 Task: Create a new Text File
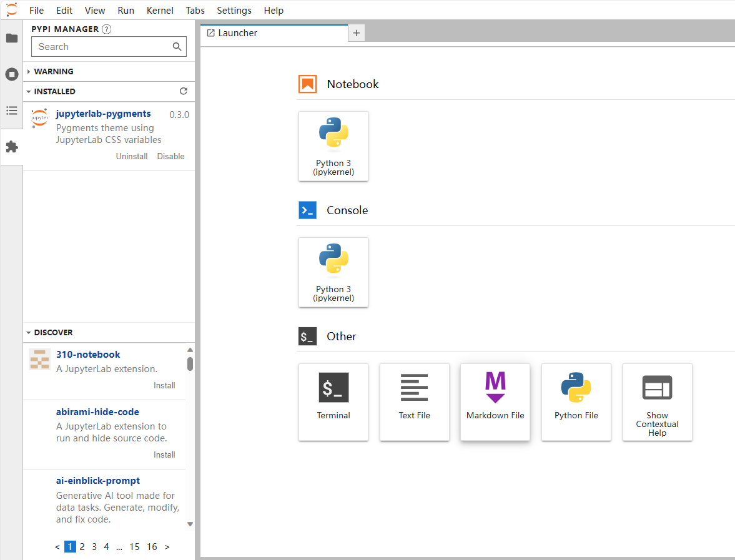tap(415, 402)
